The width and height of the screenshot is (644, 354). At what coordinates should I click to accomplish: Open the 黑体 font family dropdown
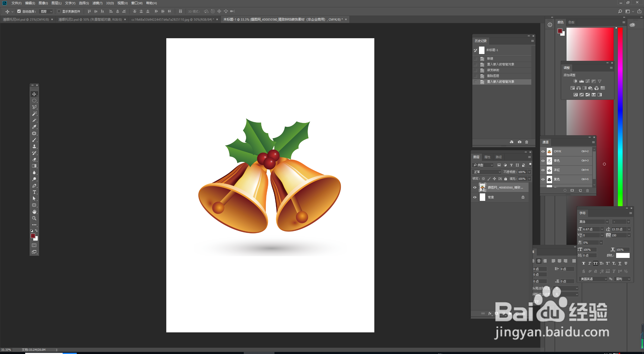point(607,222)
